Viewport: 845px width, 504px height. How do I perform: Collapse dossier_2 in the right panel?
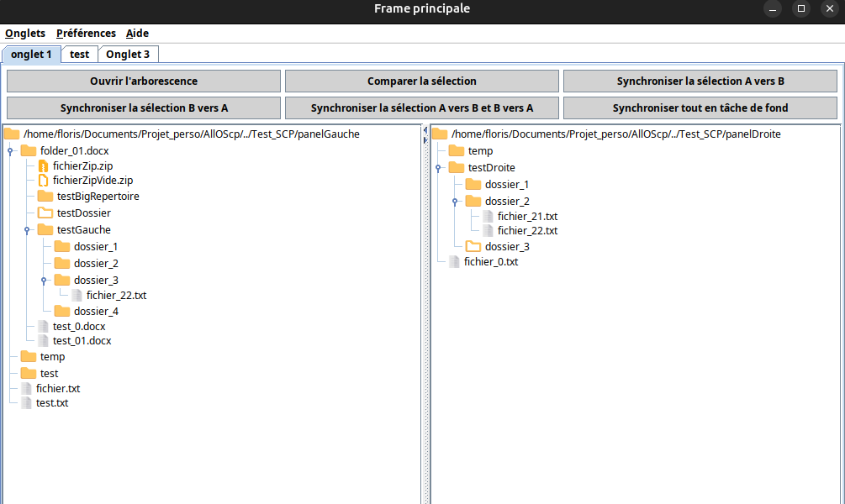point(455,202)
